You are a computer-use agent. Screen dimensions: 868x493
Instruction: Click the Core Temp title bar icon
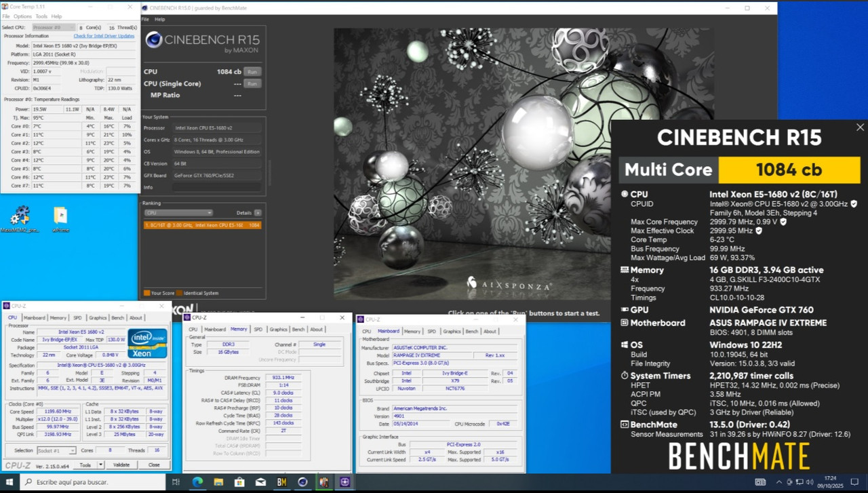pyautogui.click(x=5, y=5)
